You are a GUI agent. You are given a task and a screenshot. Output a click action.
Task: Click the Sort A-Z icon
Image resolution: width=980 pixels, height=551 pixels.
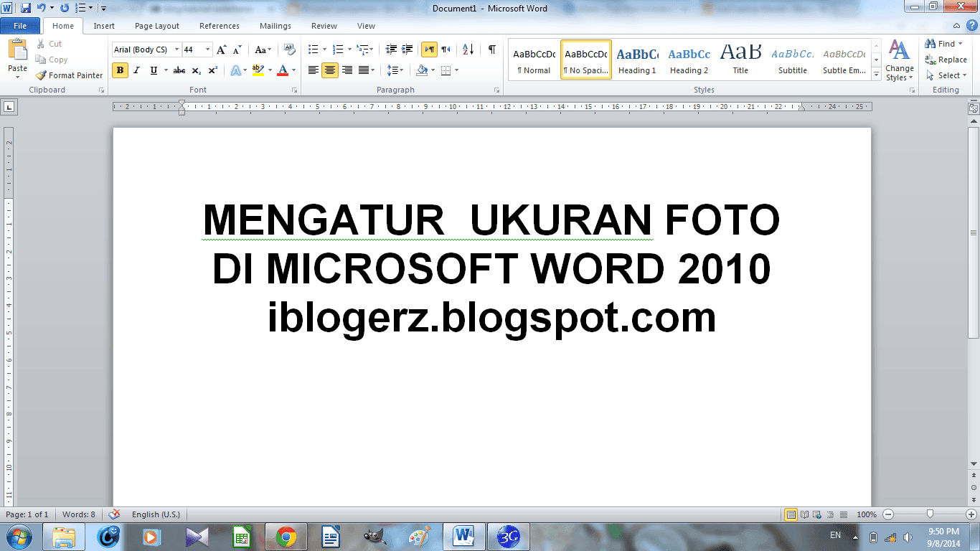click(x=468, y=50)
